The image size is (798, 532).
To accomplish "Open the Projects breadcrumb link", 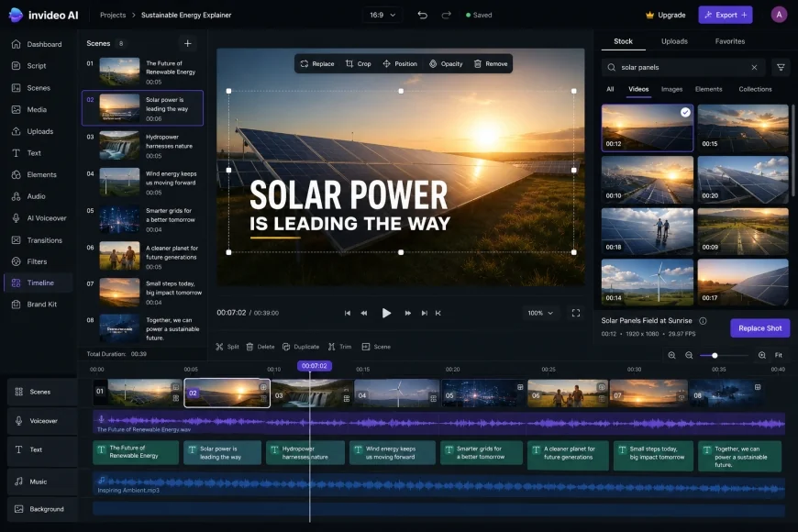I will pyautogui.click(x=113, y=15).
